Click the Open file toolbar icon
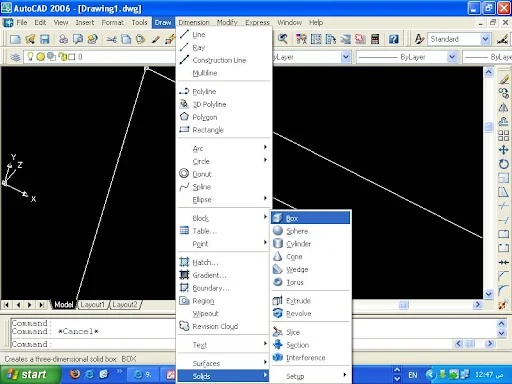 (30, 39)
